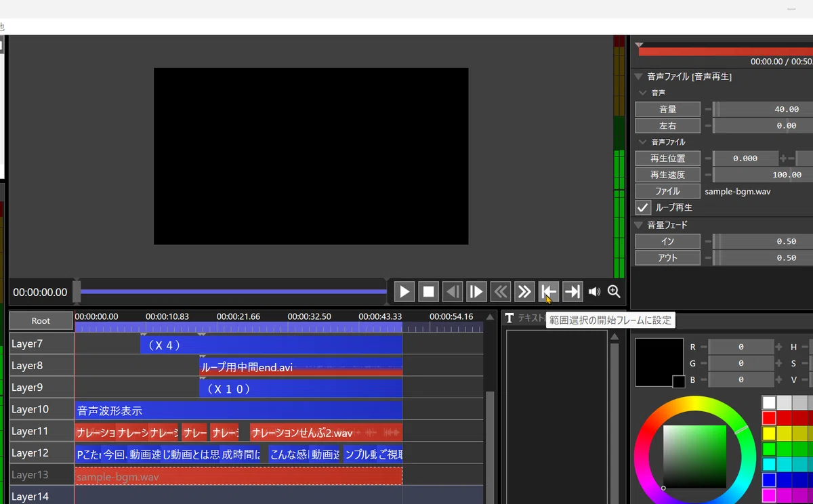
Task: Set range selection start frame icon
Action: 549,292
